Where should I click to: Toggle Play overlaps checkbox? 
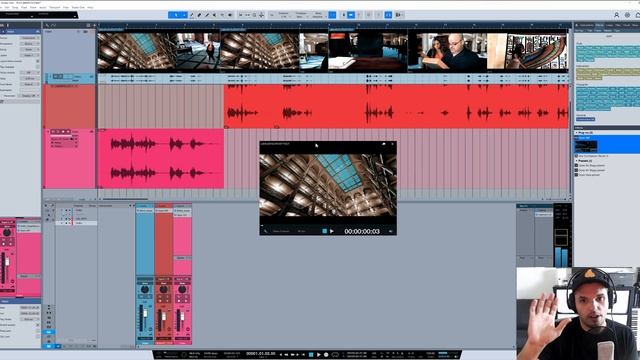(38, 67)
